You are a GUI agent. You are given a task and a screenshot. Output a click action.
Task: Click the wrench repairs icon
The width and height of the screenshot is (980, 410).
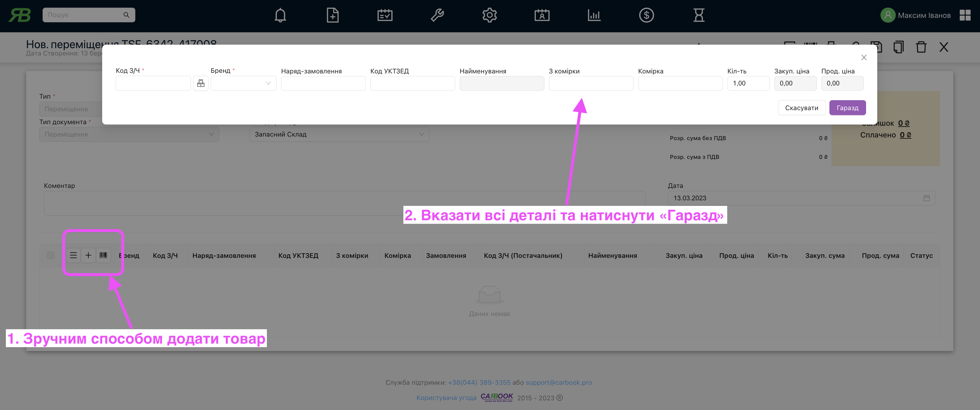pos(437,15)
